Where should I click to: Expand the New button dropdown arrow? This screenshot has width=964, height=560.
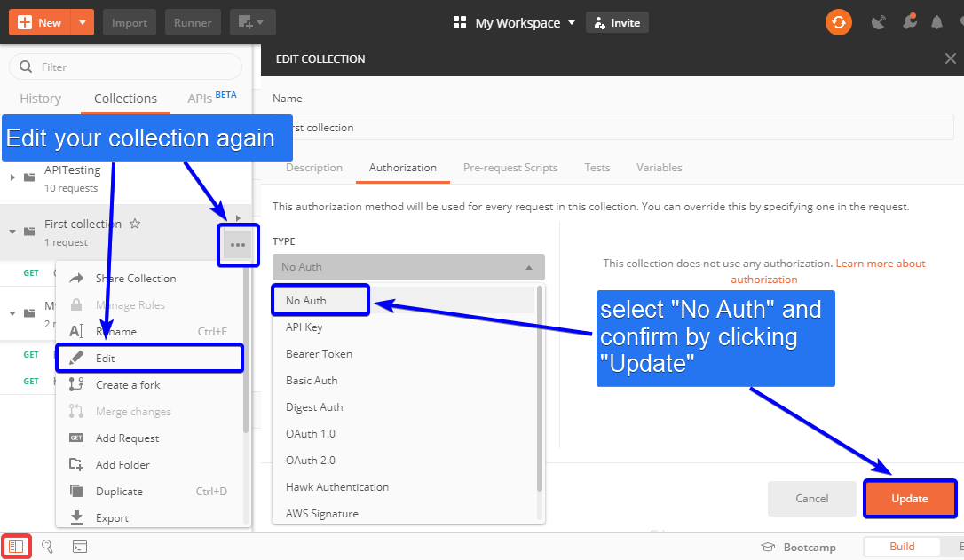(x=82, y=22)
